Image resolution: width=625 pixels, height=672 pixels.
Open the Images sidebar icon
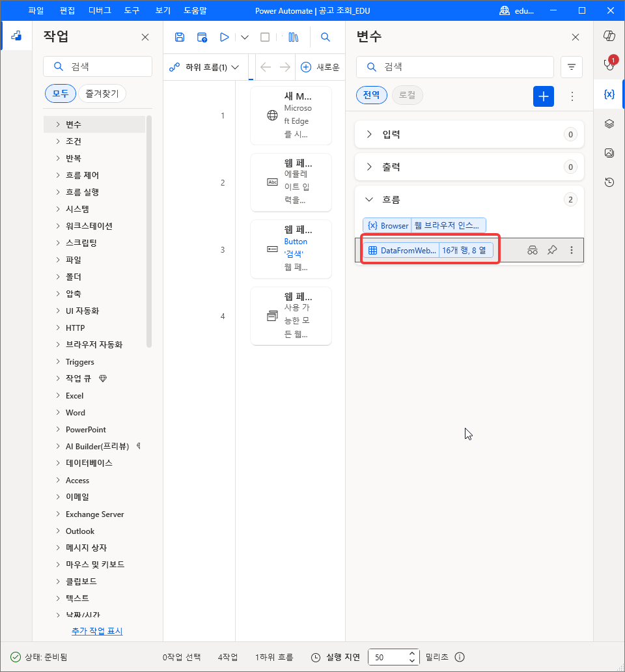pos(609,153)
